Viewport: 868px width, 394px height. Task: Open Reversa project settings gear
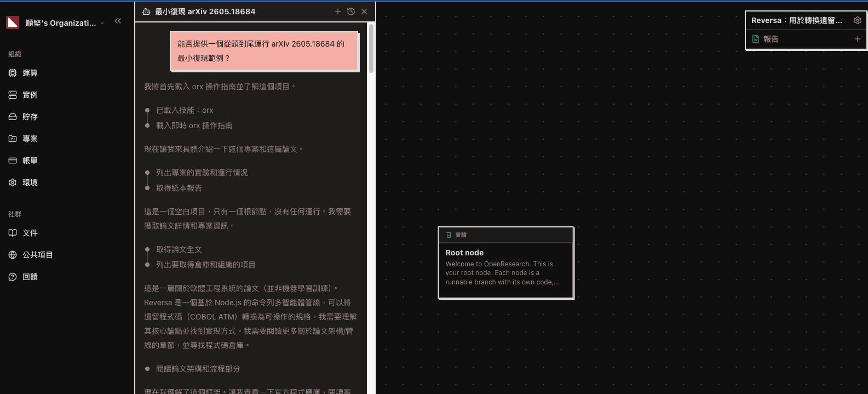coord(858,20)
